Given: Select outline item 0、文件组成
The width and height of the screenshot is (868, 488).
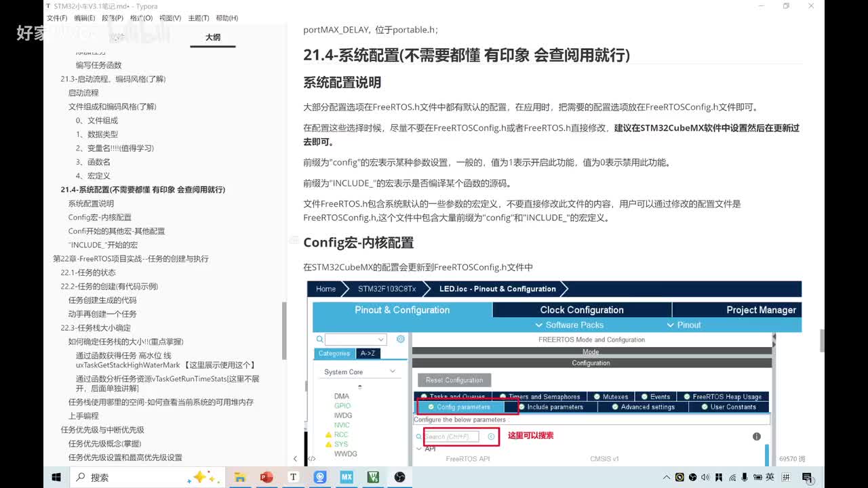Looking at the screenshot, I should (x=97, y=121).
